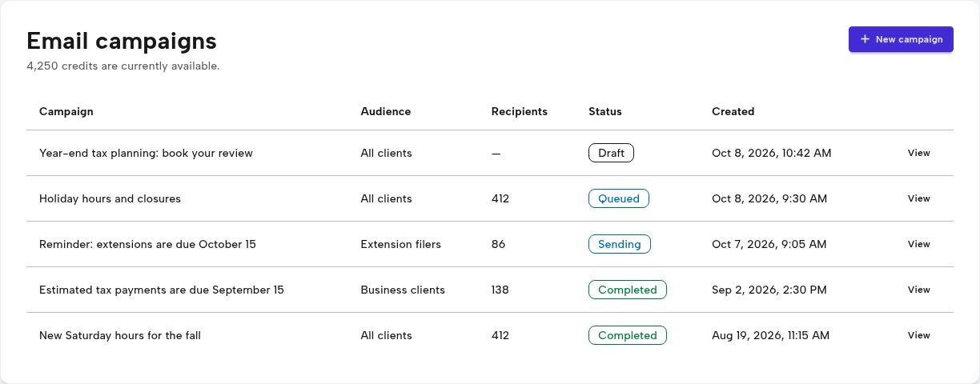980x384 pixels.
Task: Click the dash recipients cell in Draft row
Action: [496, 153]
